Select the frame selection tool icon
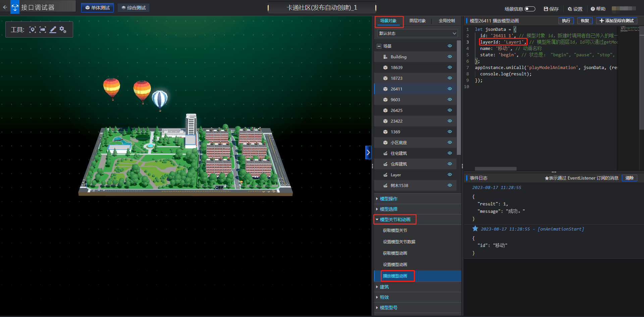 tap(43, 30)
